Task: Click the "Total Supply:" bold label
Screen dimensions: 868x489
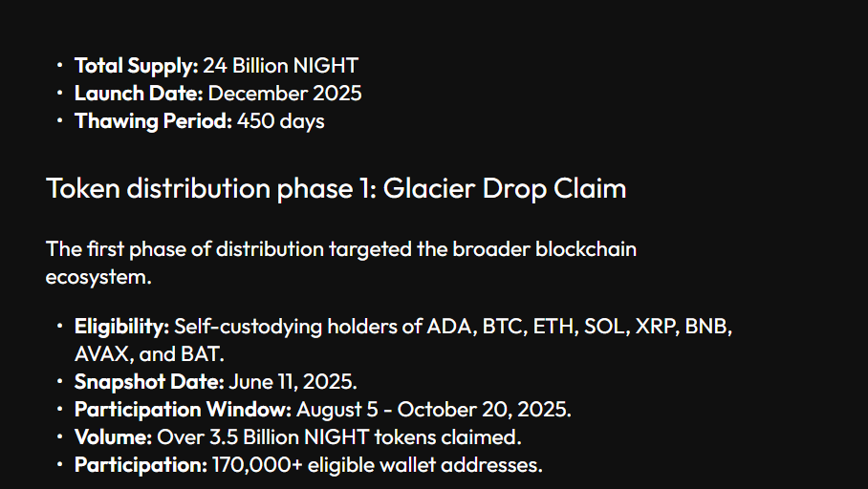Action: pyautogui.click(x=136, y=66)
